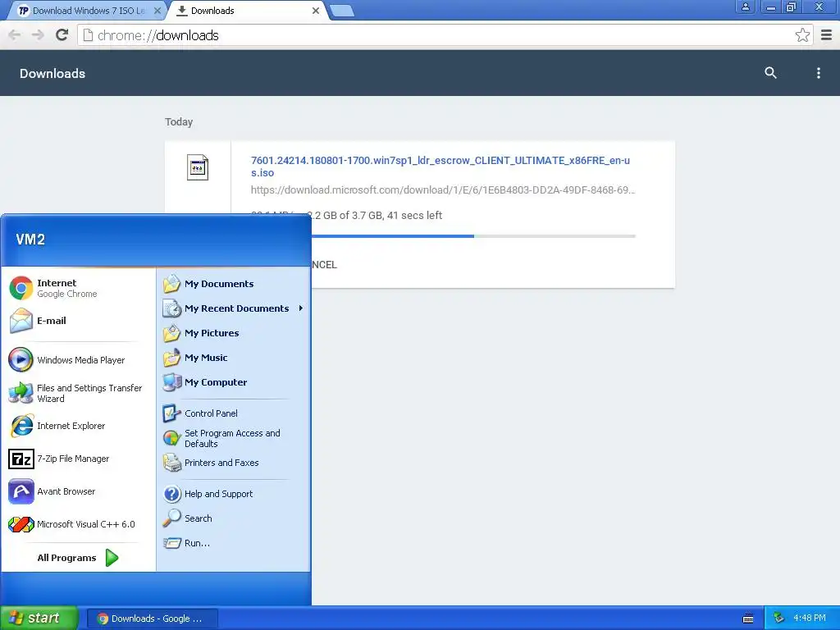This screenshot has width=840, height=630.
Task: Expand the My Recent Documents submenu arrow
Action: 301,308
